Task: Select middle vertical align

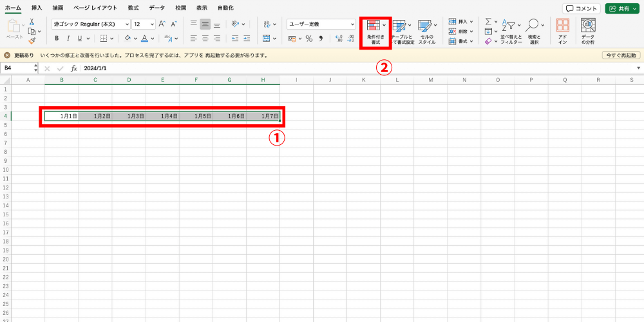Action: [x=205, y=24]
